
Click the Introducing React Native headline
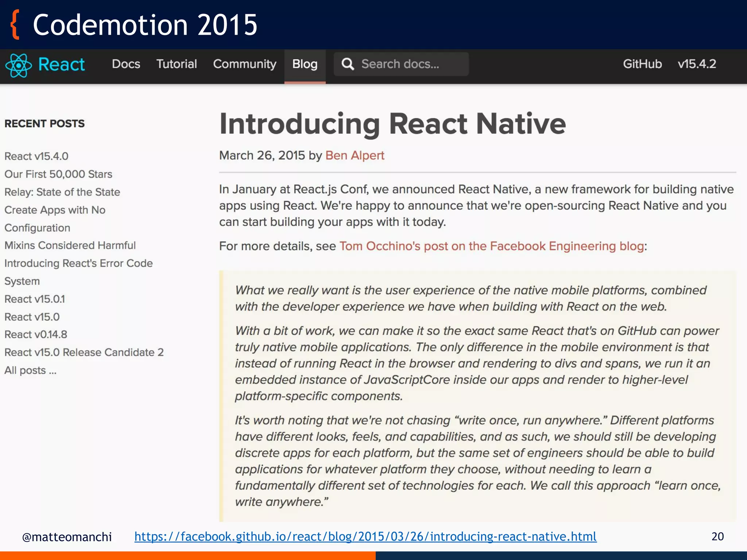[x=392, y=125]
